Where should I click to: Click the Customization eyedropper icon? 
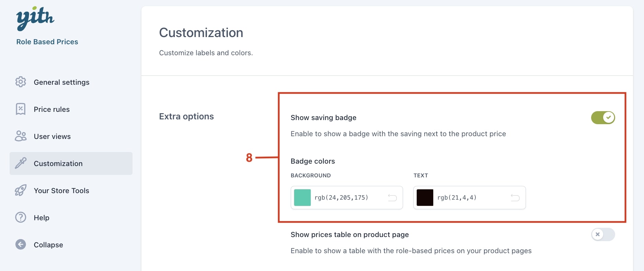[21, 163]
